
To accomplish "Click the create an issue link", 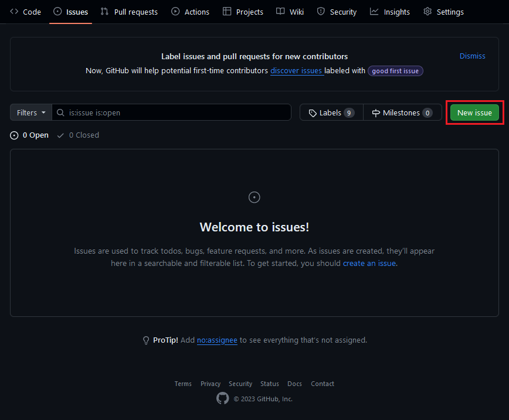I will 369,264.
